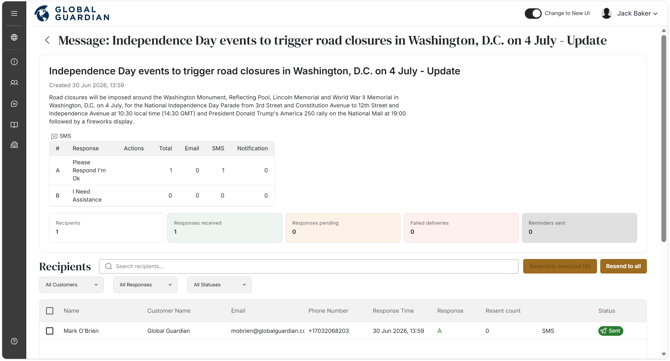Select the checkbox for Mark O'Brien

(x=50, y=331)
